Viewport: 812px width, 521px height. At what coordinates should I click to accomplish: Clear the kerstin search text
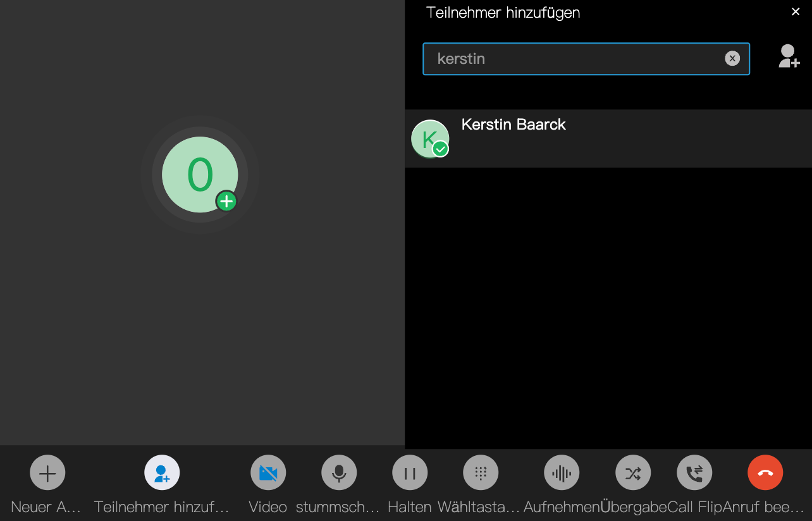(x=732, y=59)
